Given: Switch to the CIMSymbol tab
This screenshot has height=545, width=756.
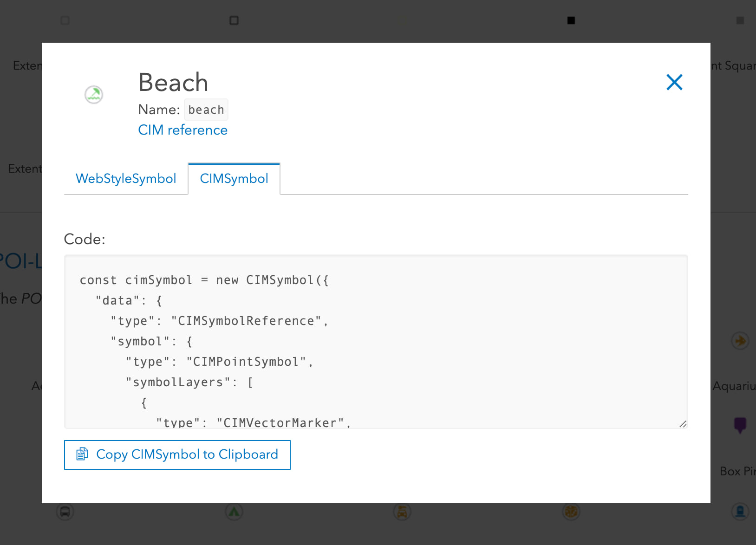Looking at the screenshot, I should [234, 179].
